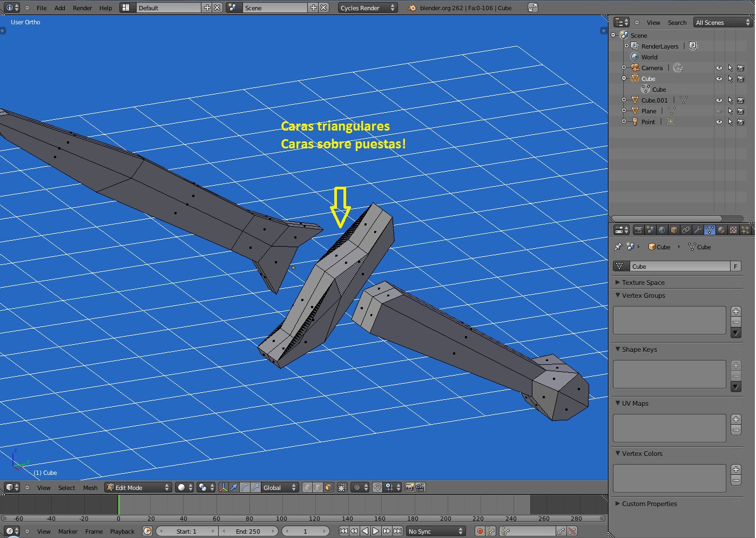Click the F fake user button
756x538 pixels.
pos(735,266)
